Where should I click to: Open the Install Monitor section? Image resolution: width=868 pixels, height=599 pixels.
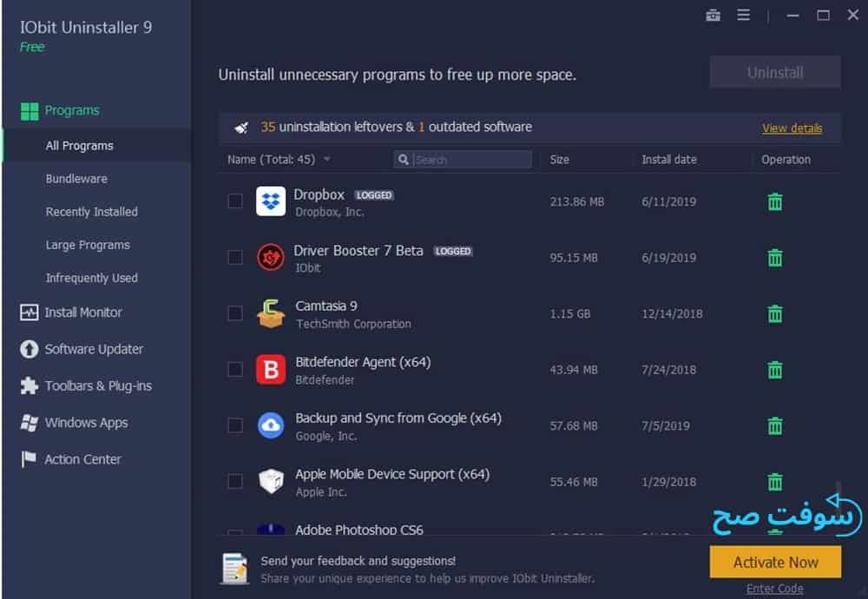point(83,313)
